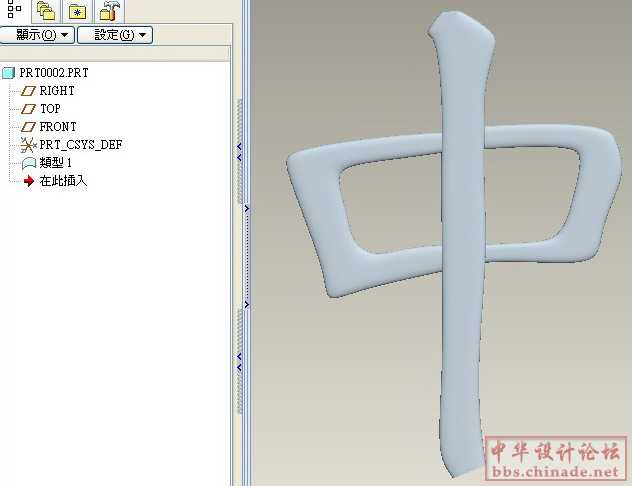Open the 顯示(O) dropdown menu
This screenshot has height=486, width=632.
coord(37,35)
